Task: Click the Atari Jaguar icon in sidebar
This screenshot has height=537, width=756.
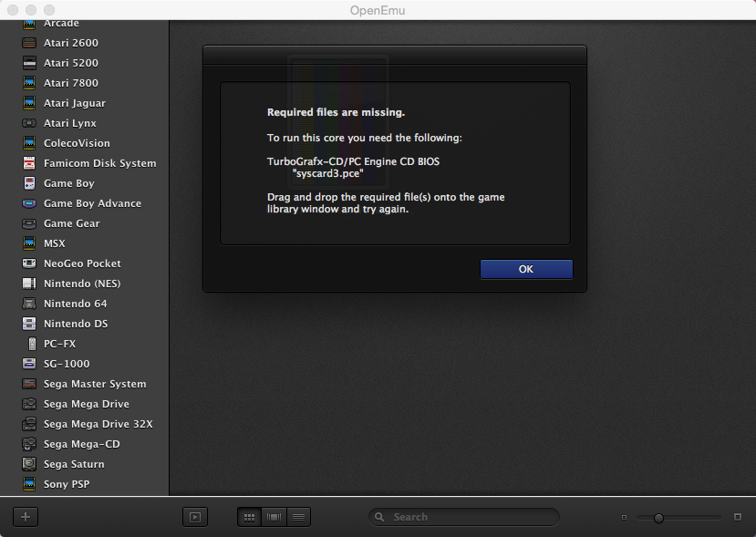Action: tap(29, 103)
